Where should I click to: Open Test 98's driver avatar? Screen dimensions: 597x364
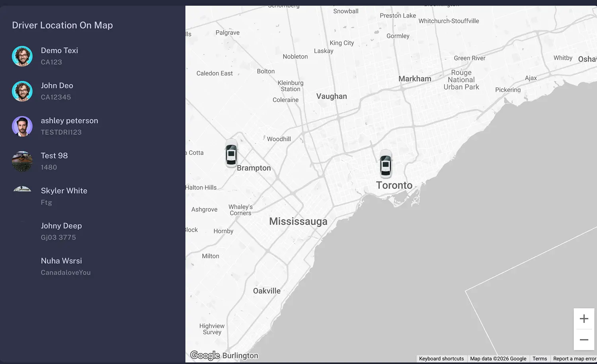click(22, 161)
